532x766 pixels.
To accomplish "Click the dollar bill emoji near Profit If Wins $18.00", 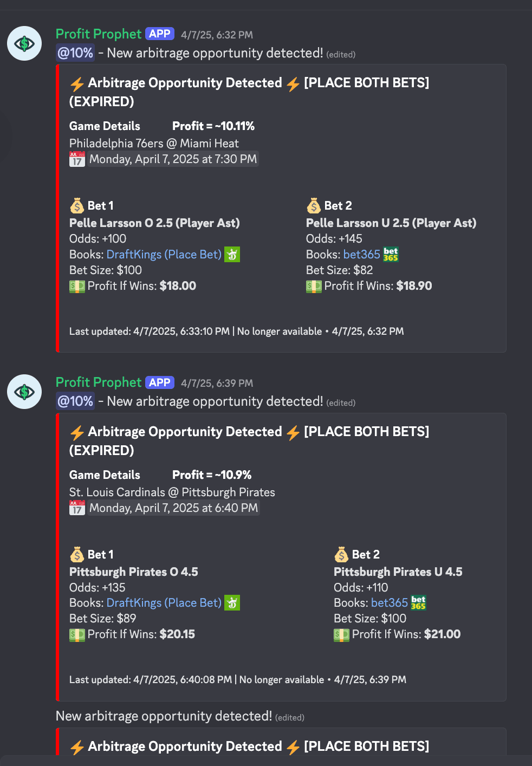I will [77, 286].
